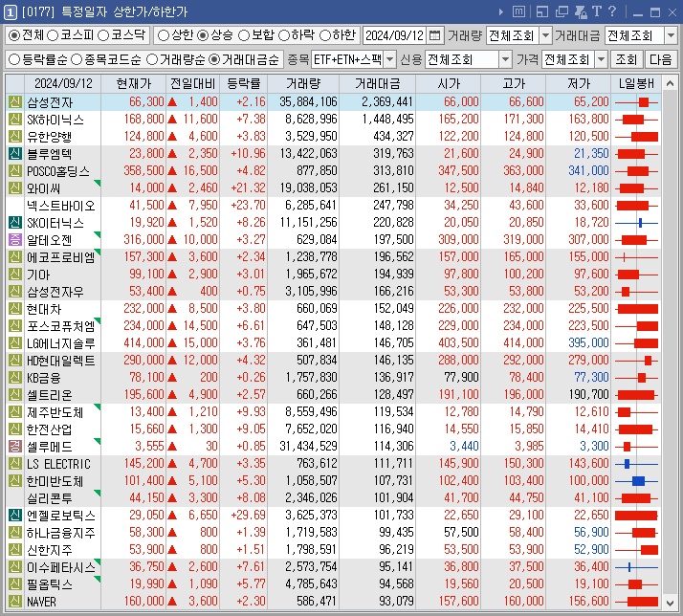
Task: Select the 종목코드순 sort radio button
Action: (77, 59)
